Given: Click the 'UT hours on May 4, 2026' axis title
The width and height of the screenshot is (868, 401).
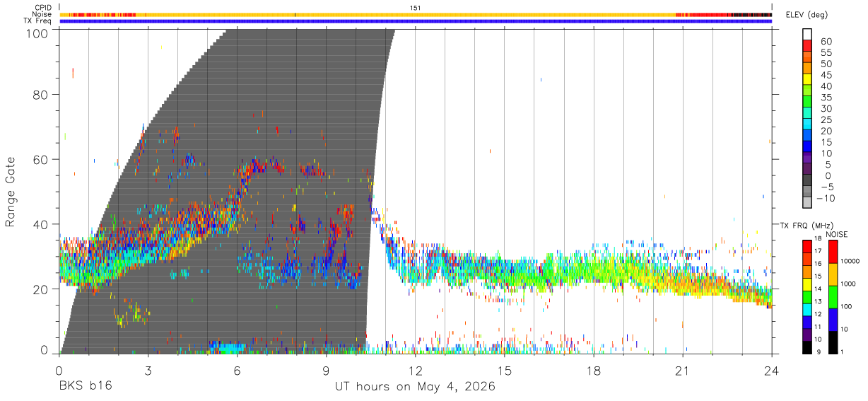Looking at the screenshot, I should click(x=415, y=387).
